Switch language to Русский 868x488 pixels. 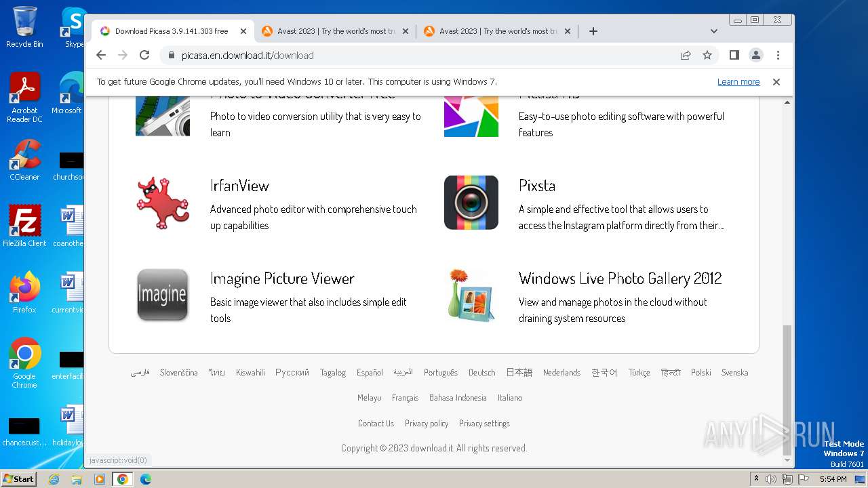click(x=292, y=373)
